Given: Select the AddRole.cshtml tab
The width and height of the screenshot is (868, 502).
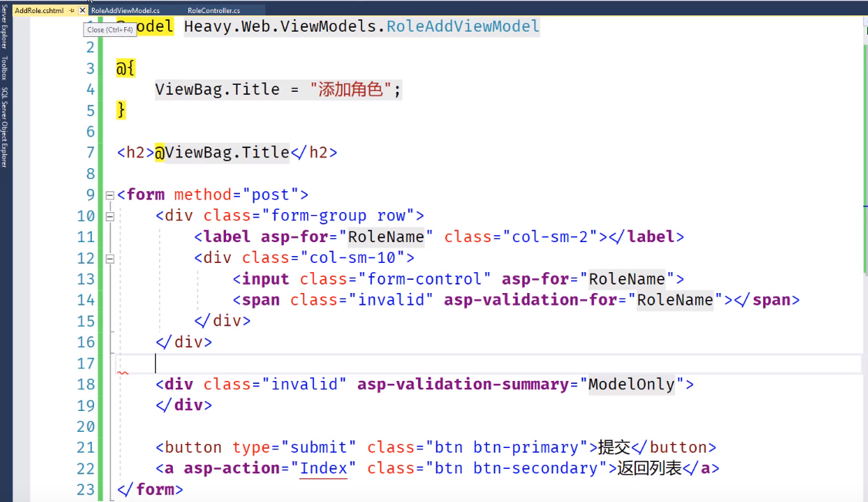Looking at the screenshot, I should (x=39, y=11).
